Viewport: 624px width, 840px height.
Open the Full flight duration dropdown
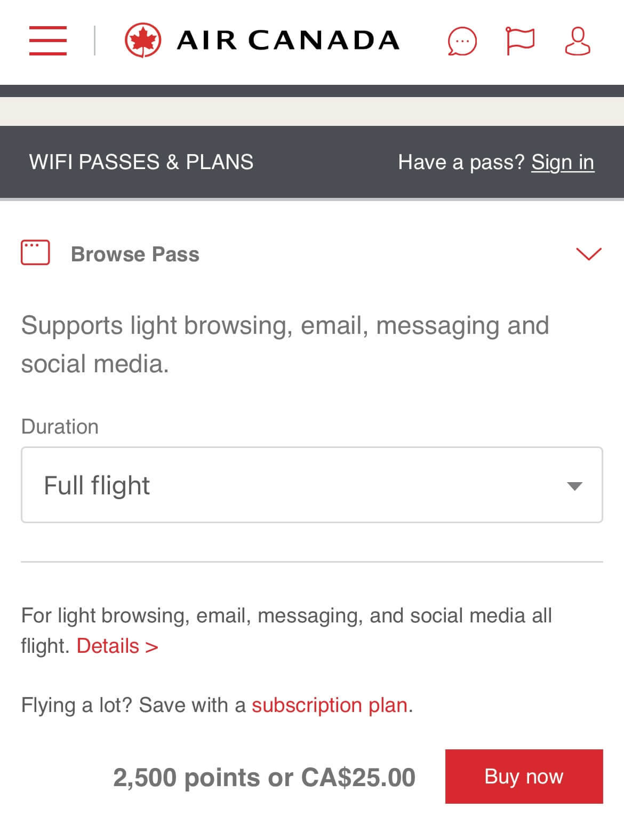[x=312, y=485]
